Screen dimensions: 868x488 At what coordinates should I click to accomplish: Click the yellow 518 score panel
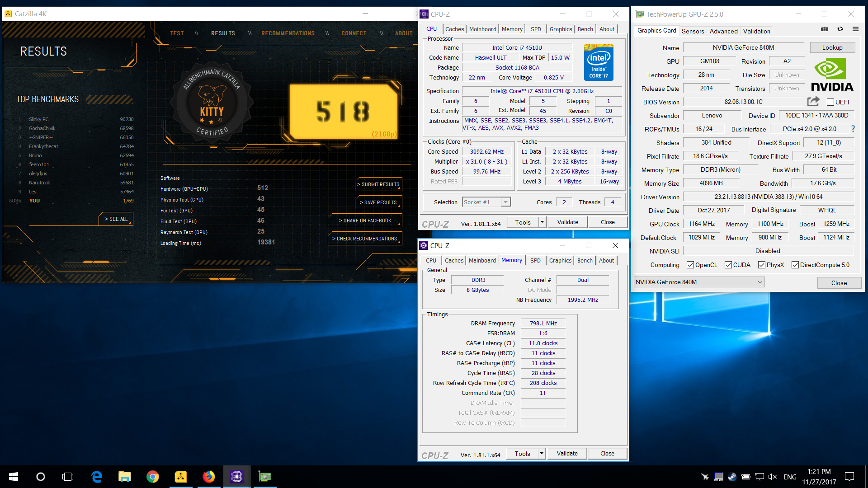tap(344, 111)
